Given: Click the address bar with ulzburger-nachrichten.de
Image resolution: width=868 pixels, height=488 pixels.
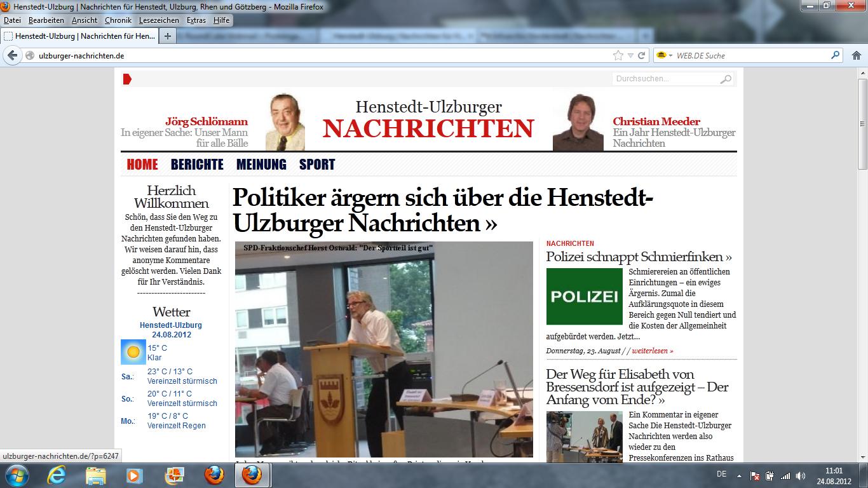Looking at the screenshot, I should click(318, 55).
